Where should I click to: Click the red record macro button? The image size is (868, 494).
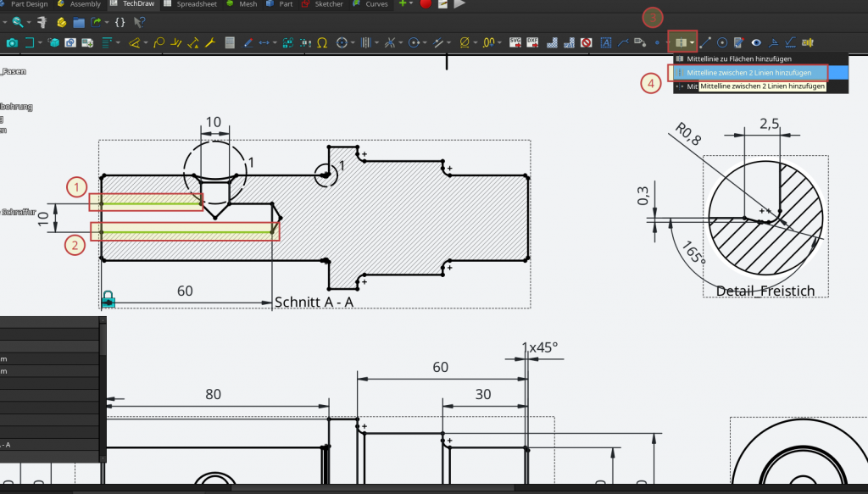pyautogui.click(x=426, y=4)
